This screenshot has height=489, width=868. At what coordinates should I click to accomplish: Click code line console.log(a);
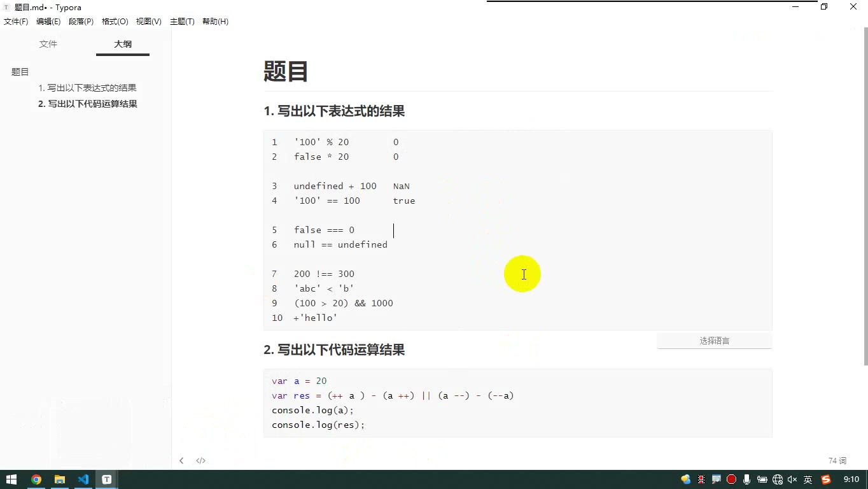pos(312,410)
